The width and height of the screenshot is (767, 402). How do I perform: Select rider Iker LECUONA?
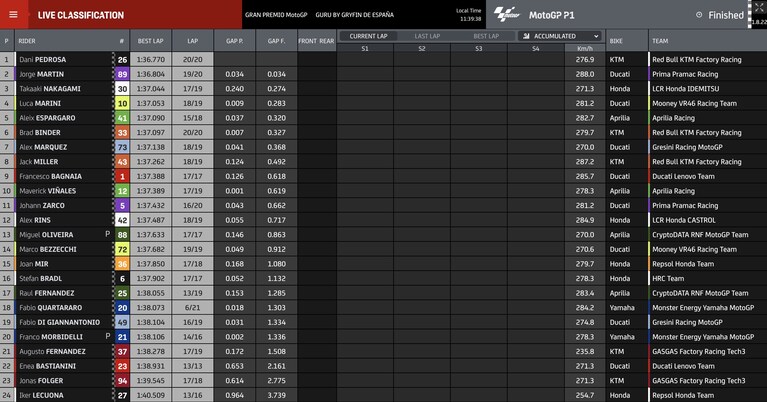[41, 395]
